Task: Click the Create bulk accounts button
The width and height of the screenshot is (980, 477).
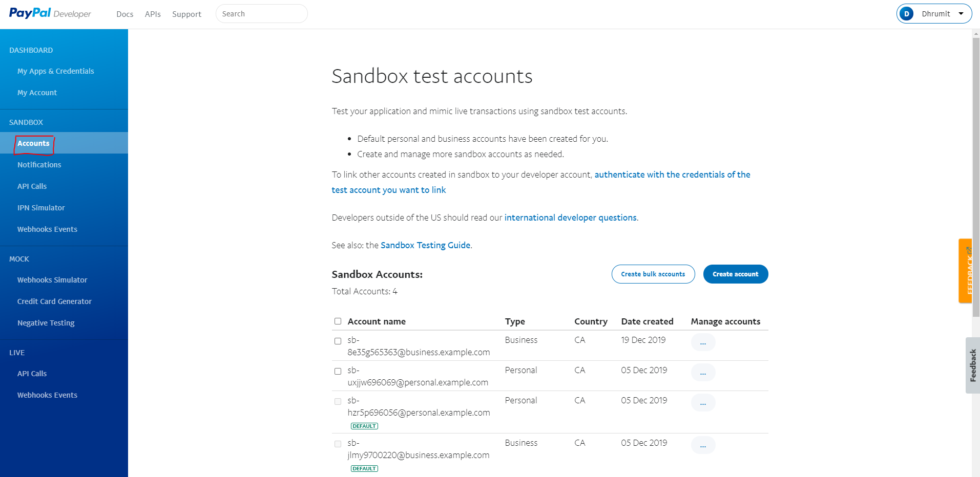Action: click(653, 274)
